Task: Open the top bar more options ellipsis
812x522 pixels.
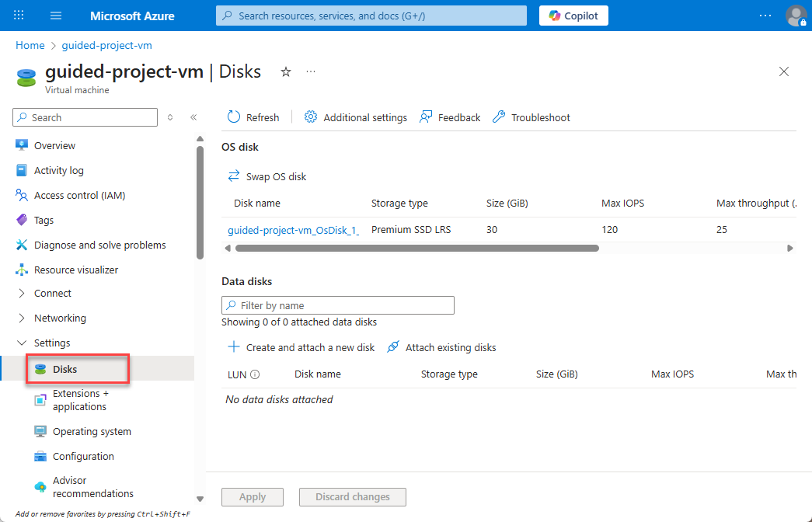Action: coord(765,16)
